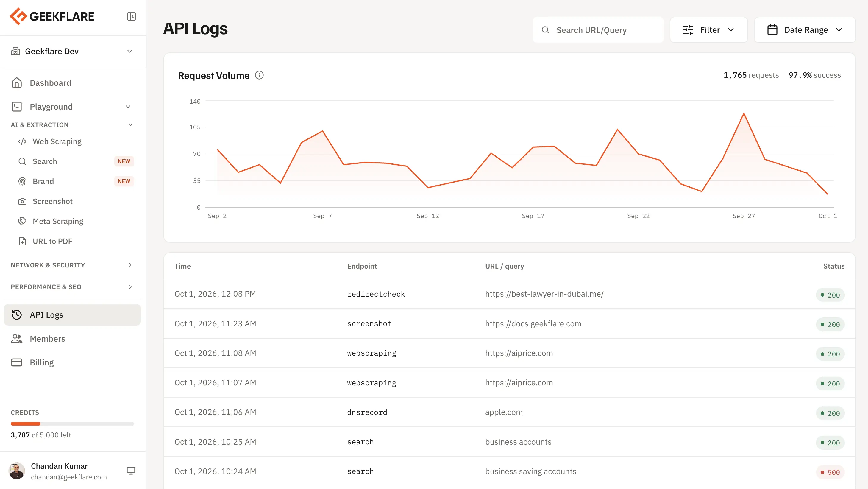The width and height of the screenshot is (868, 489).
Task: Go to Meta Scraping page
Action: 73,221
